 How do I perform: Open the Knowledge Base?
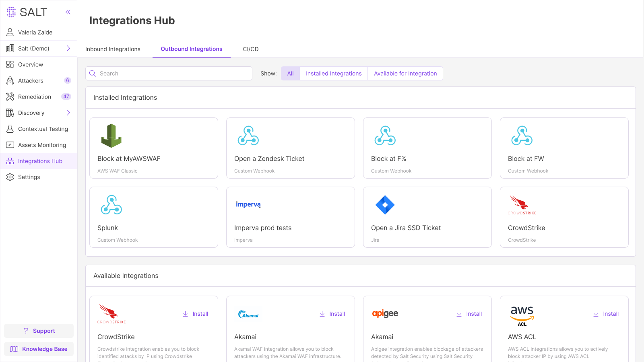[39, 349]
